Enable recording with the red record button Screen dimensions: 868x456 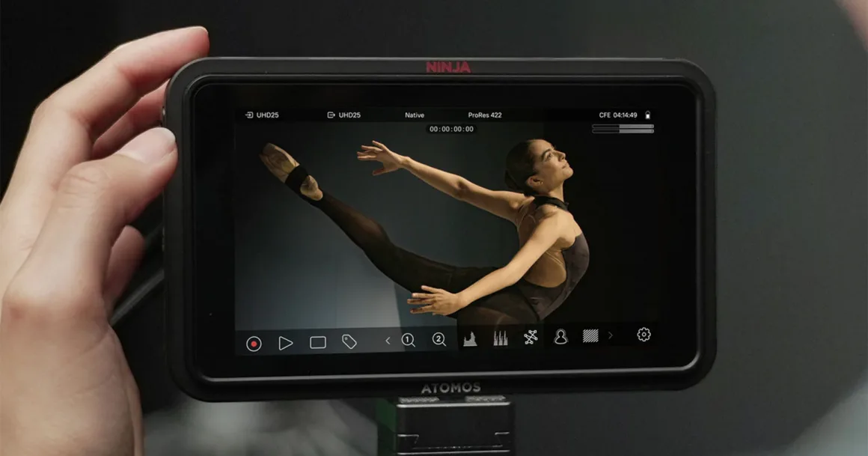(254, 342)
